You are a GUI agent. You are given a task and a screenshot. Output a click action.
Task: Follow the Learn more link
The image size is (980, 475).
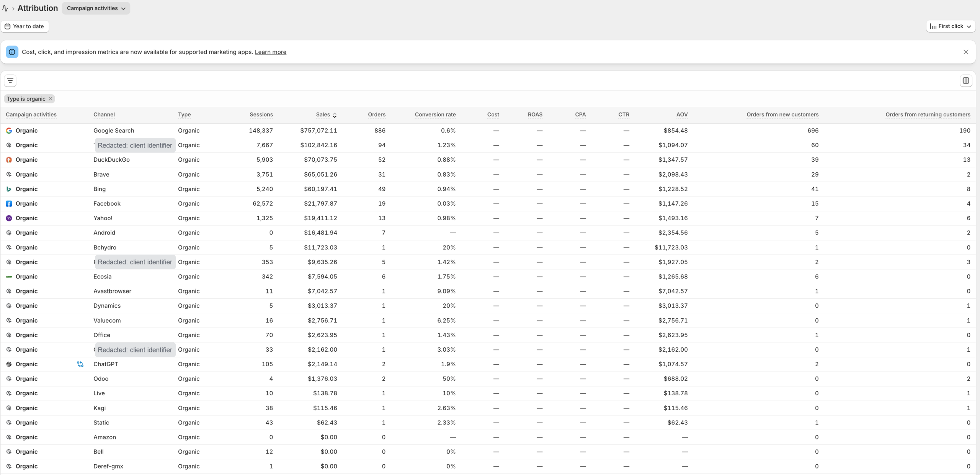pos(270,52)
